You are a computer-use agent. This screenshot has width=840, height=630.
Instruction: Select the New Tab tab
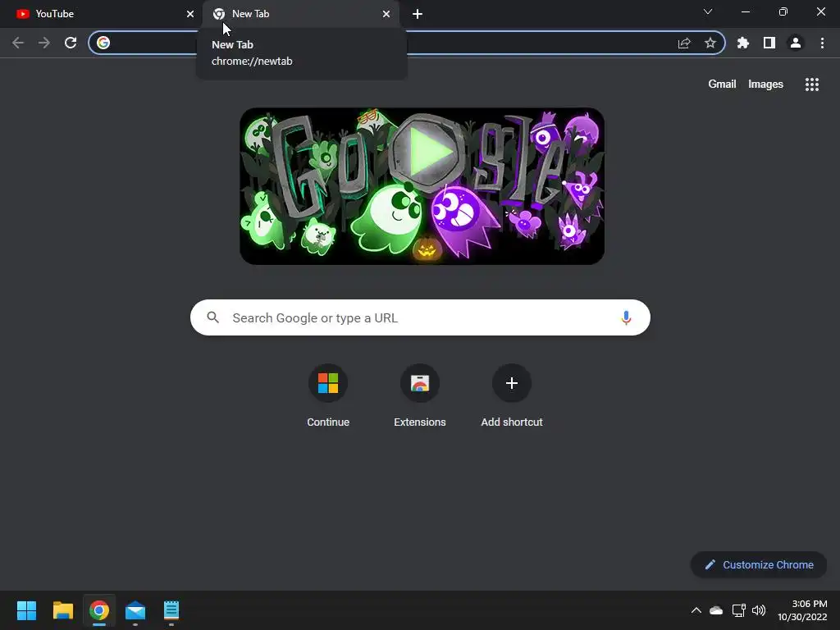point(301,14)
